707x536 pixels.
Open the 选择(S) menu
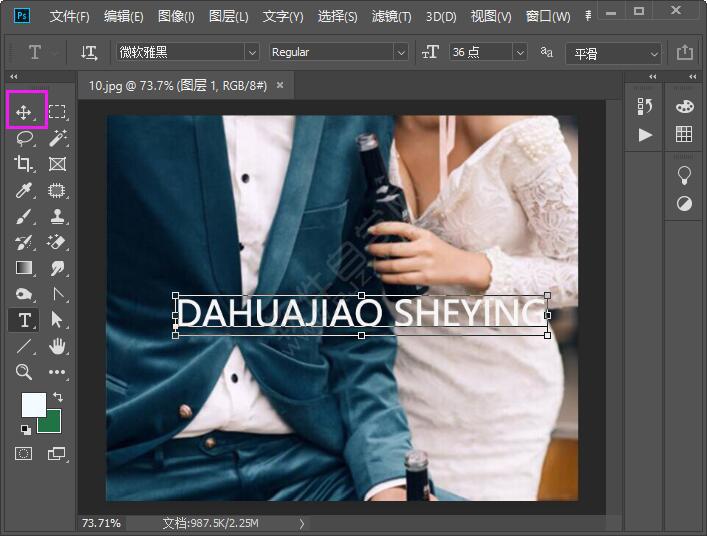tap(338, 17)
